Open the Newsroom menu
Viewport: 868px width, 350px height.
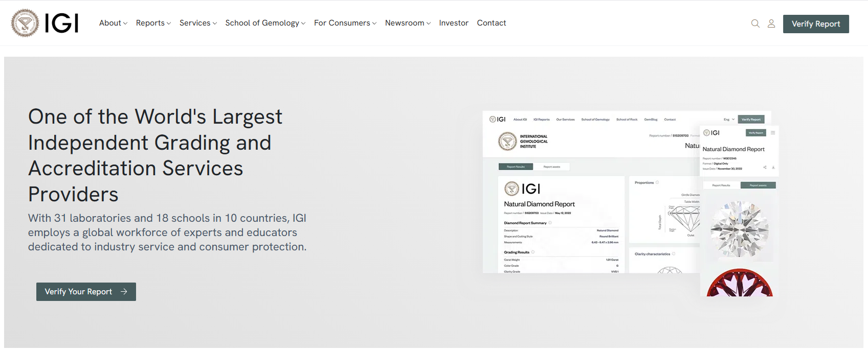(408, 23)
